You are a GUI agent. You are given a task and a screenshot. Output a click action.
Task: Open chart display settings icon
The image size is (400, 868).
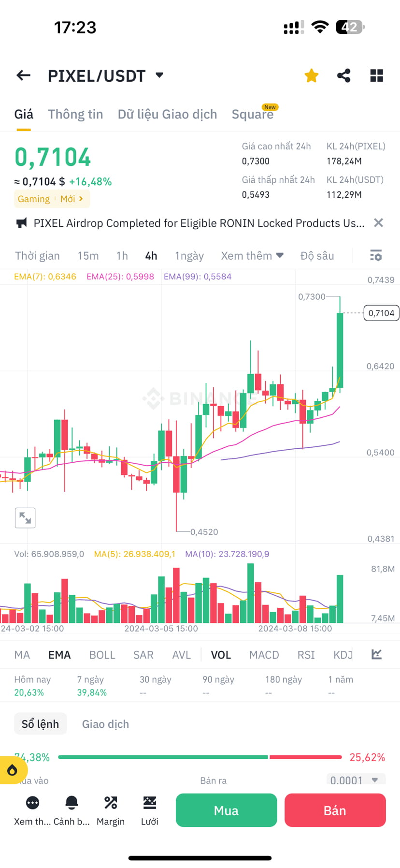point(375,255)
